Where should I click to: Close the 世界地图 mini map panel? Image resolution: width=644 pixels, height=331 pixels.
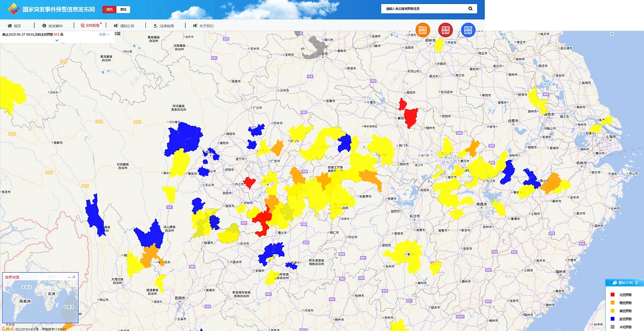coord(74,277)
